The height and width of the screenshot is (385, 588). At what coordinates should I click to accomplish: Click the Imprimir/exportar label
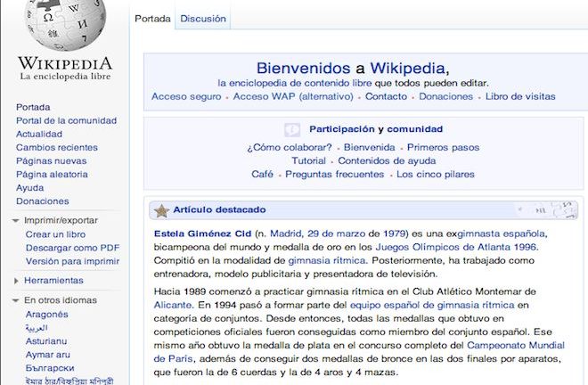point(61,221)
